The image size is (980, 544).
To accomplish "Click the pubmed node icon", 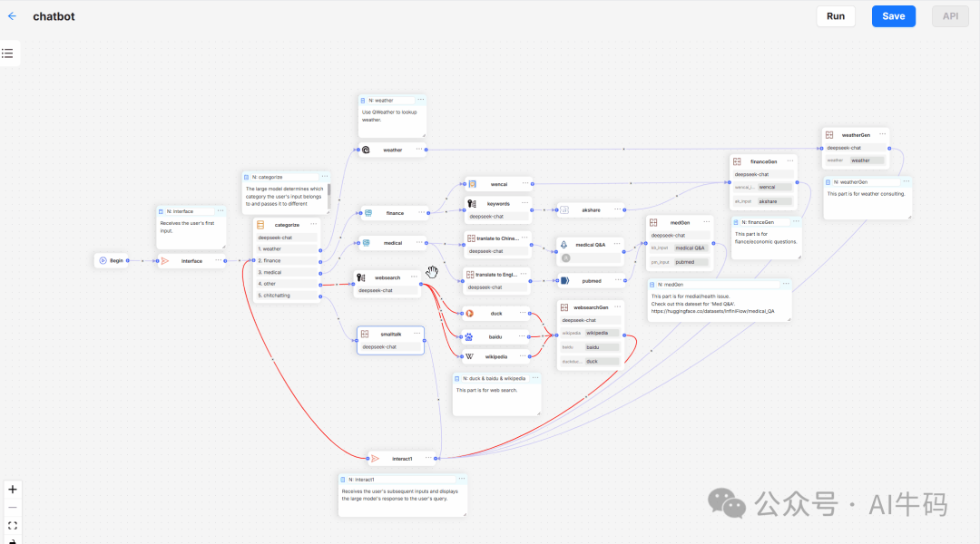I will click(x=565, y=281).
